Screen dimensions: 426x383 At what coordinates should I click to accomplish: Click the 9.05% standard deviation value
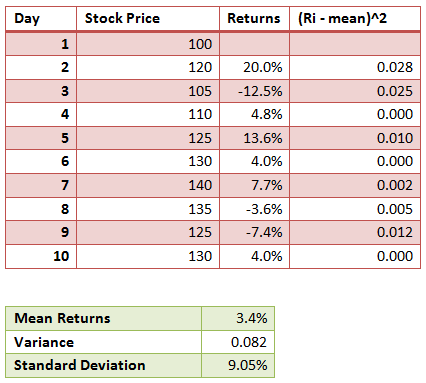238,365
